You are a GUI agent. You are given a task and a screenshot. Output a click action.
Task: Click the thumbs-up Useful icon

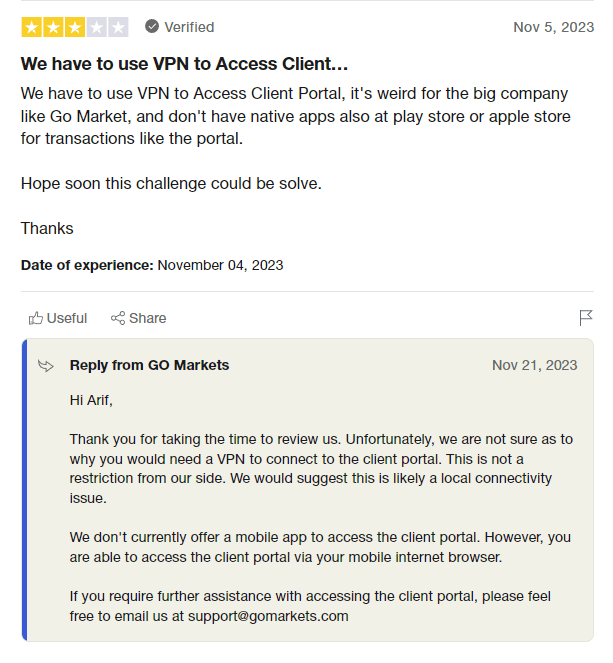(x=36, y=318)
